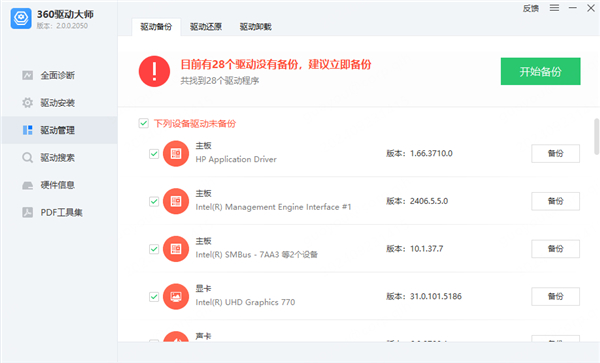Uncheck the Intel UHD Graphics 770 checkbox
This screenshot has height=363, width=600.
(x=154, y=296)
